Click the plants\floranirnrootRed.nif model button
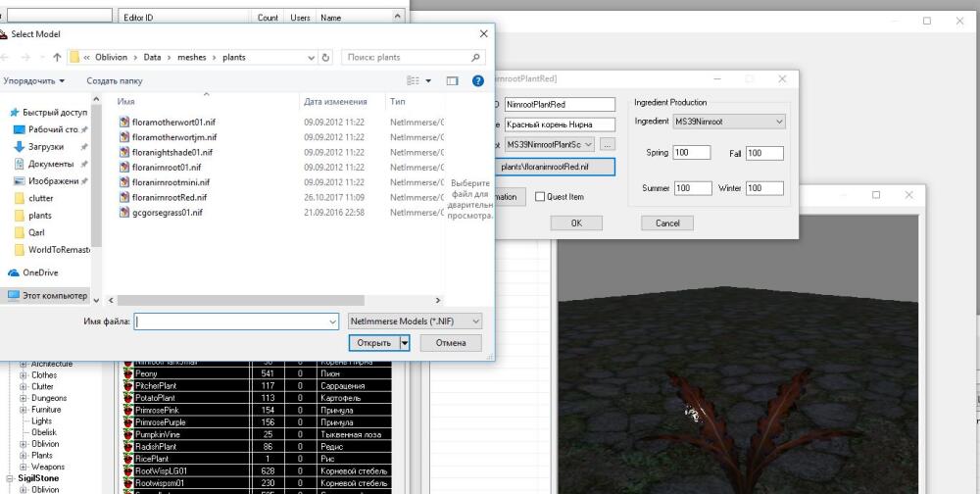 [554, 167]
